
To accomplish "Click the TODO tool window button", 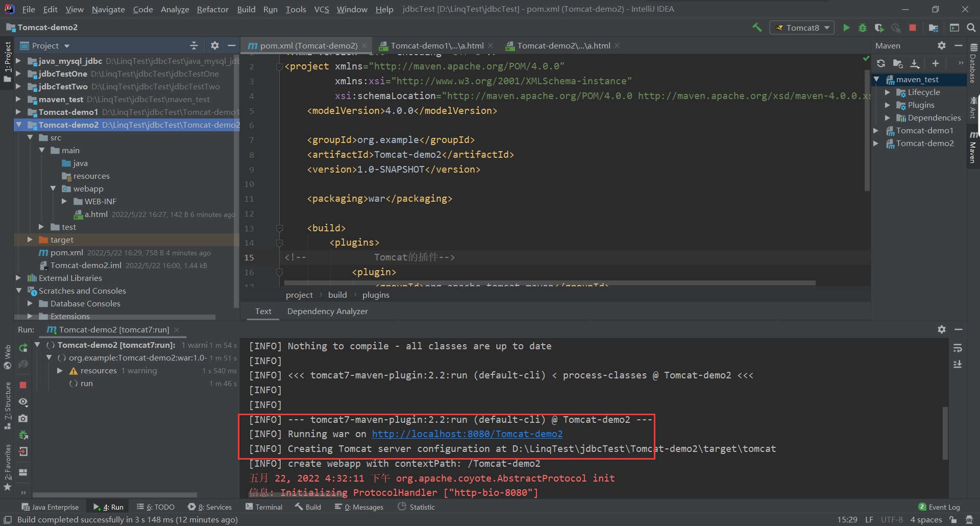I will (x=156, y=507).
